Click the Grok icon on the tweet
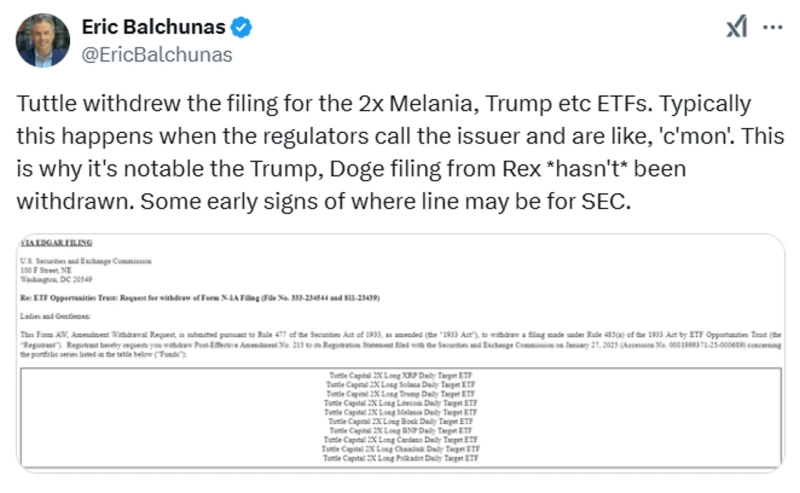800x493 pixels. (737, 29)
